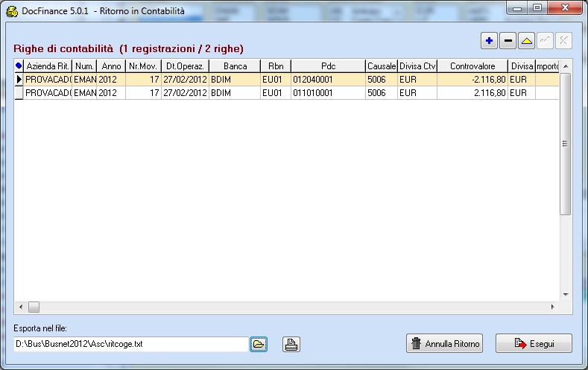Click the minus remove-row icon

tap(508, 41)
